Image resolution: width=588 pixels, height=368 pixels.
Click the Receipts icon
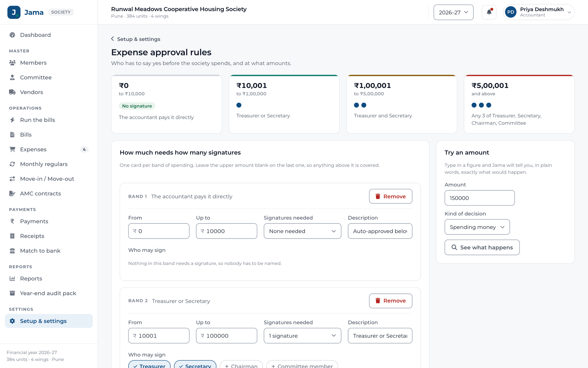pyautogui.click(x=12, y=236)
